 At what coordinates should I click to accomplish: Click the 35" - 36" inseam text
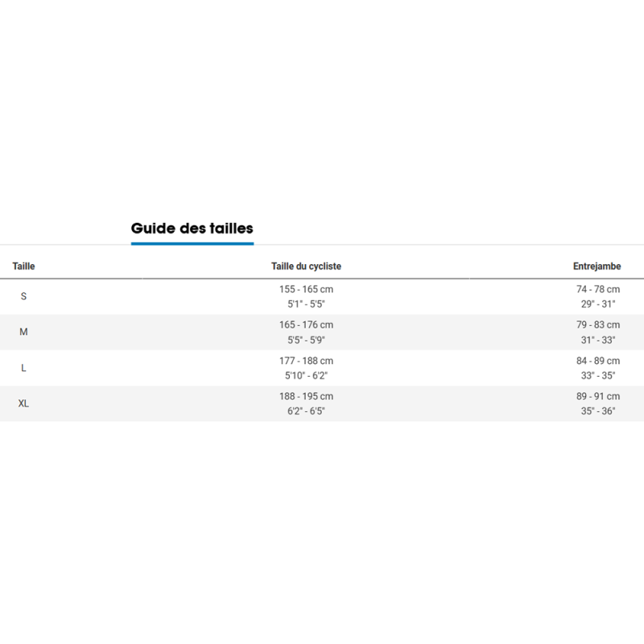tap(597, 411)
